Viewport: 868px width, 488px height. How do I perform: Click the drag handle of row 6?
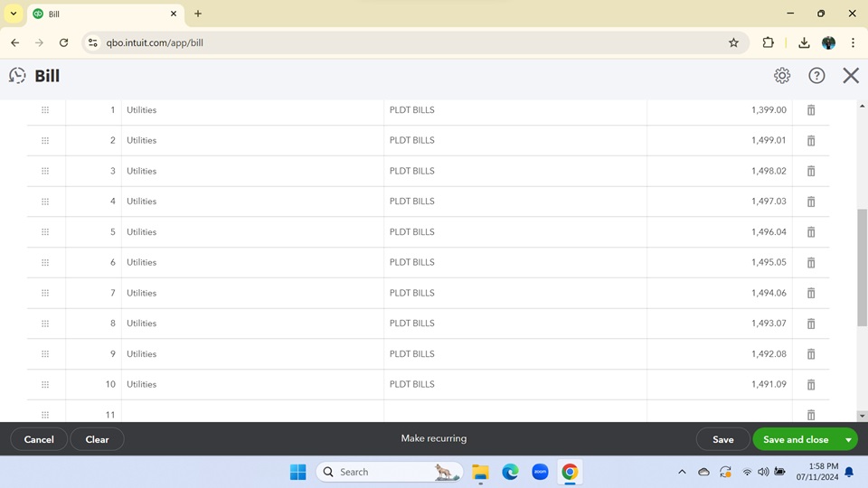click(45, 262)
